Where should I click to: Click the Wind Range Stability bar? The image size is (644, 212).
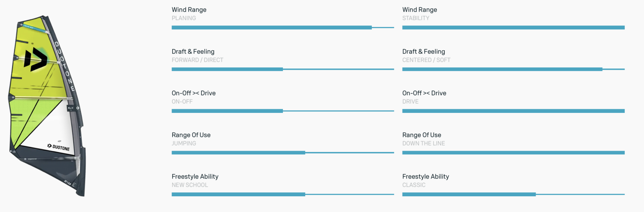513,27
